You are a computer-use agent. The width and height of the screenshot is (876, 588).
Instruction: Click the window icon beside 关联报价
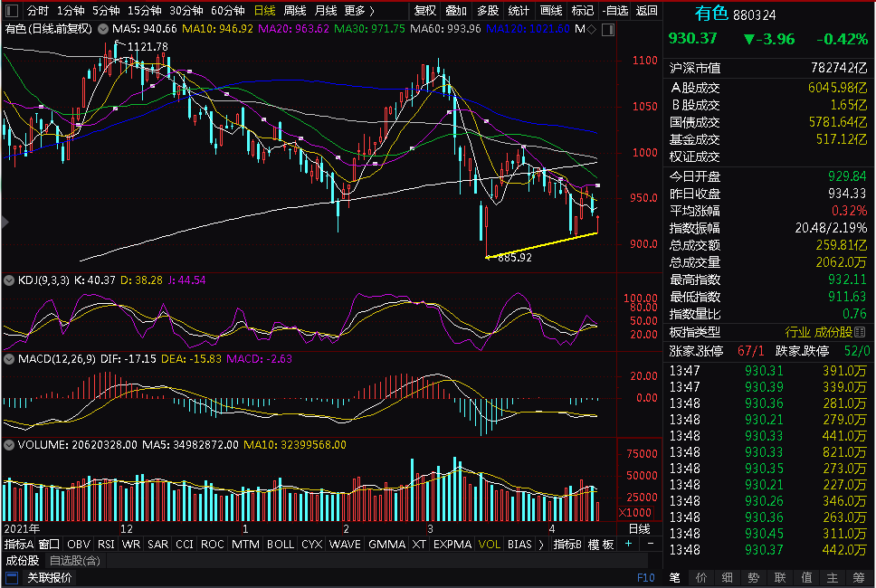tap(12, 578)
